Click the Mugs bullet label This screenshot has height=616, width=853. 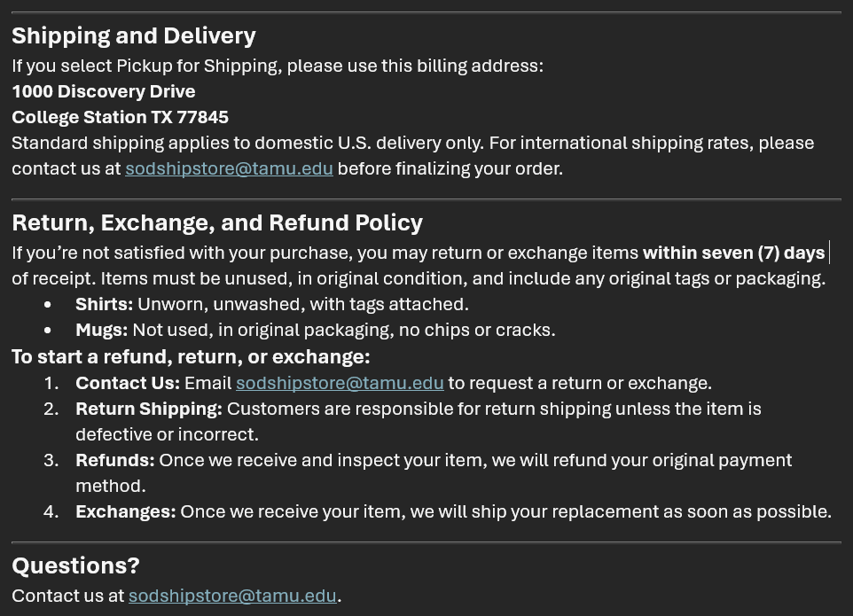102,330
